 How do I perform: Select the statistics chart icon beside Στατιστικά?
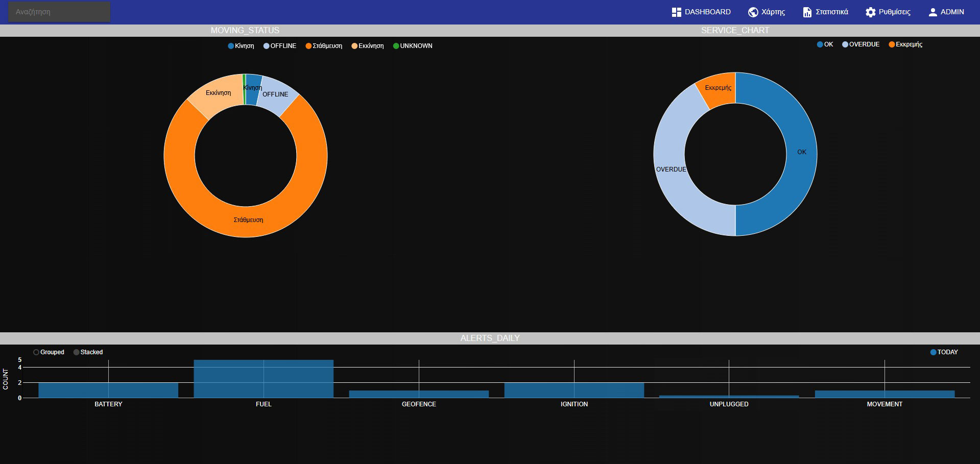807,11
